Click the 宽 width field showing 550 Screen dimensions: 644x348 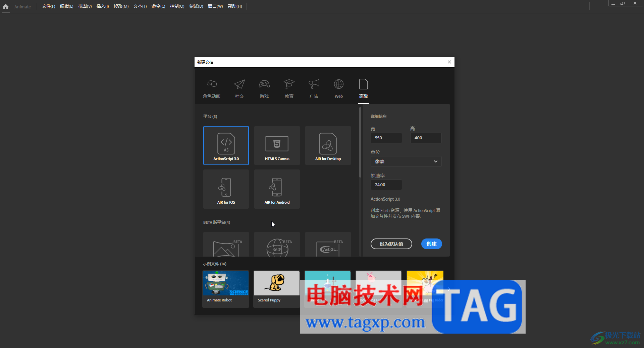(x=386, y=138)
